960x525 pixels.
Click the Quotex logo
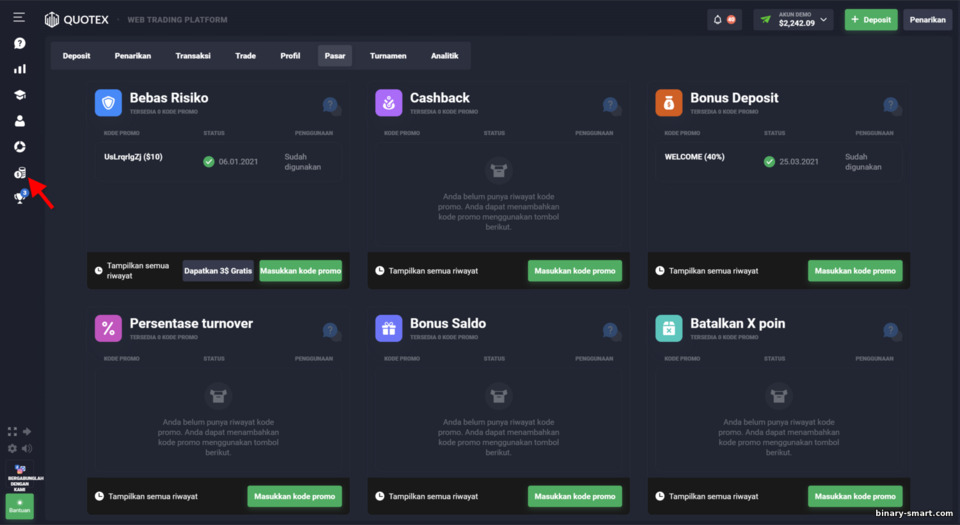click(77, 20)
